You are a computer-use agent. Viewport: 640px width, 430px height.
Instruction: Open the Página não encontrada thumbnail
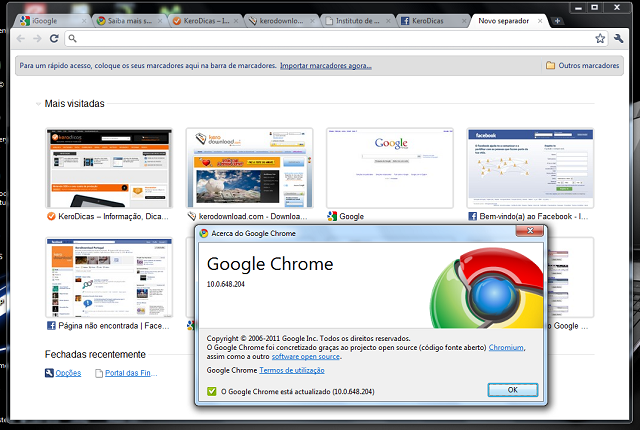coord(109,277)
